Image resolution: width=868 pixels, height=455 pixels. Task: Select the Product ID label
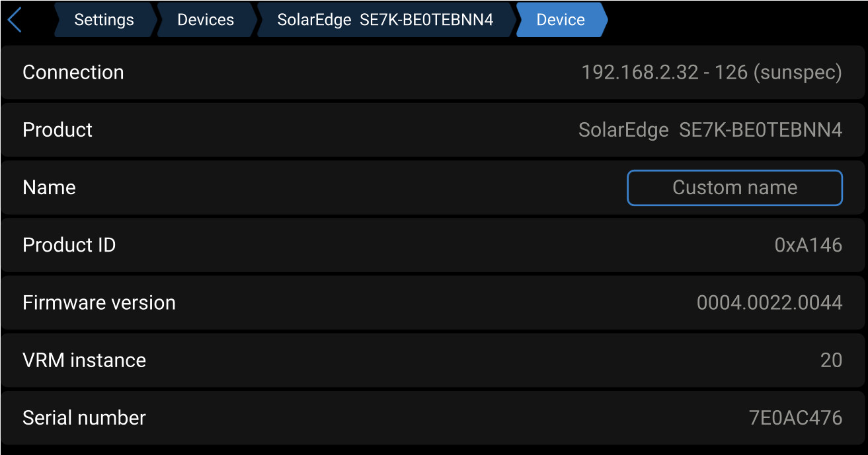[69, 245]
